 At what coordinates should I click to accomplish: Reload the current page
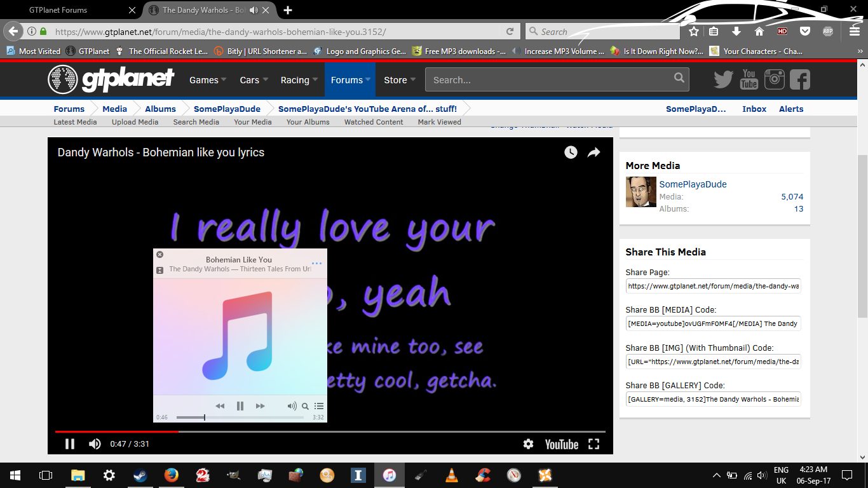[x=510, y=31]
